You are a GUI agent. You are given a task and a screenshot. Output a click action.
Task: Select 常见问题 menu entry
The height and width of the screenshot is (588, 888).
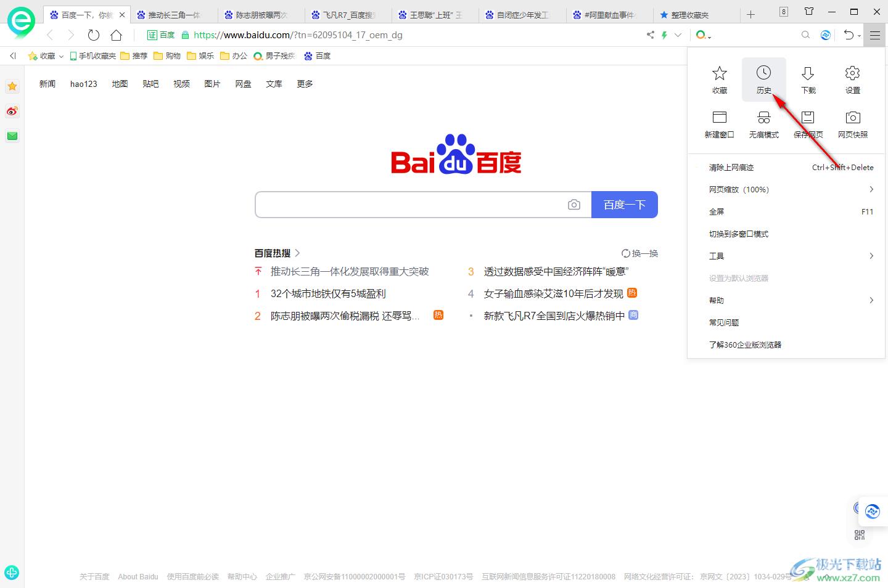point(786,322)
